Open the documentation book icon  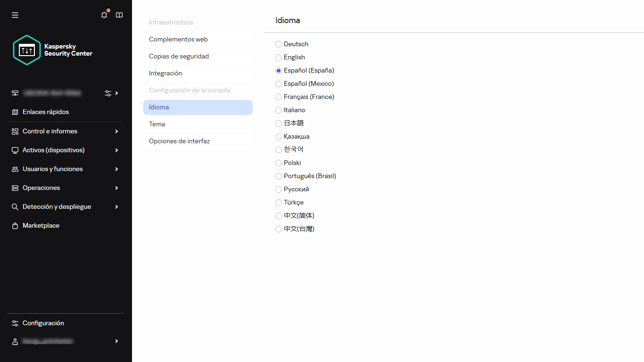pos(119,15)
